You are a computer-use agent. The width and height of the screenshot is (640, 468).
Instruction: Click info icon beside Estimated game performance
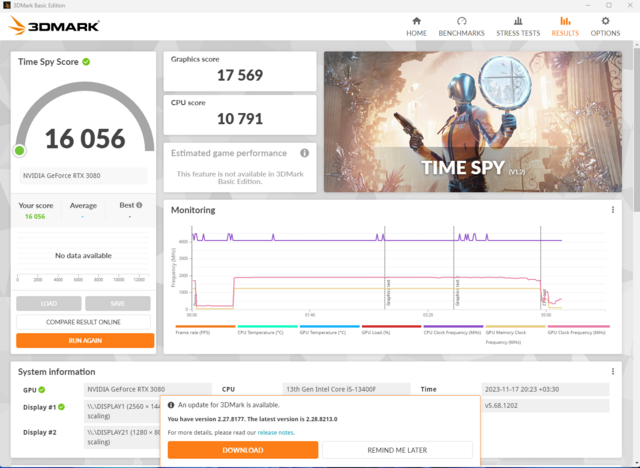pos(304,153)
